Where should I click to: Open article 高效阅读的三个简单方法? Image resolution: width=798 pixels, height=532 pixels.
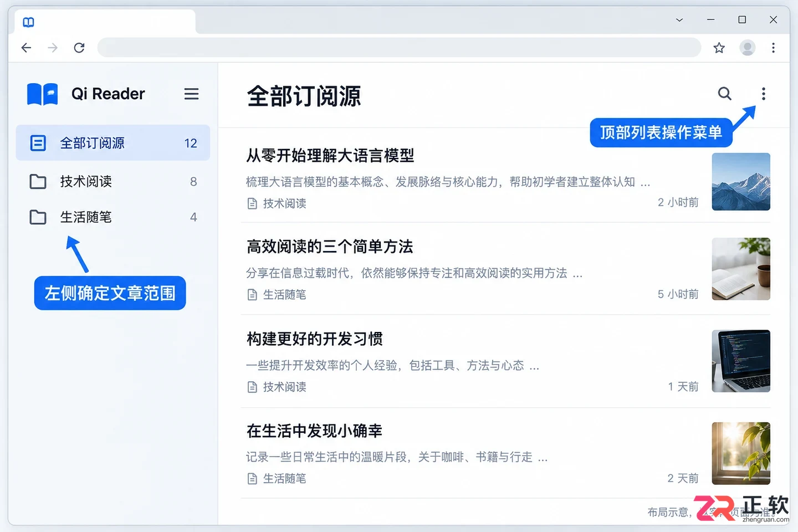click(330, 247)
